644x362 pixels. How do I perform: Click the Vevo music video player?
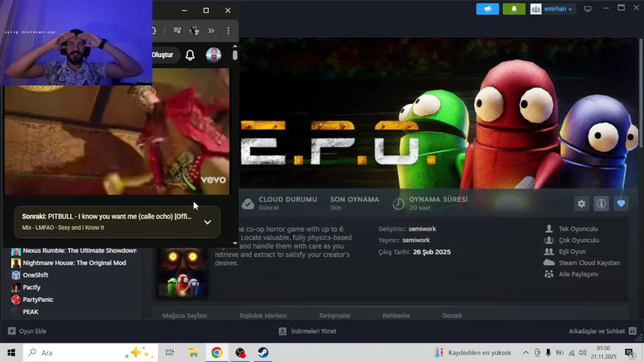click(117, 132)
